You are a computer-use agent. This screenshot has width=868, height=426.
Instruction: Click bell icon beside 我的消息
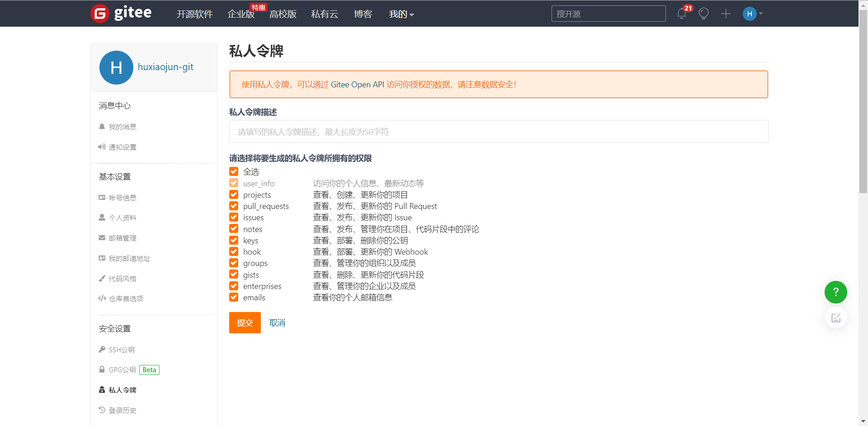(x=102, y=127)
